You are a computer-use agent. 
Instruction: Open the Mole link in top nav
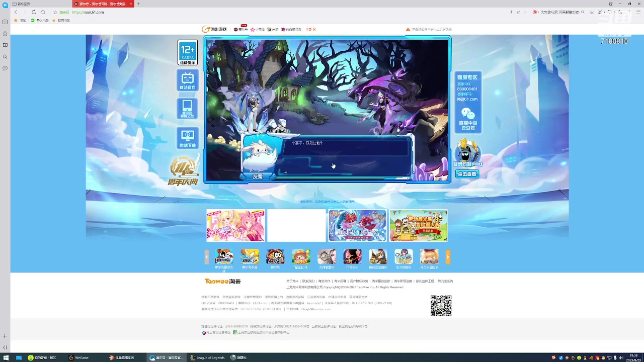273,29
